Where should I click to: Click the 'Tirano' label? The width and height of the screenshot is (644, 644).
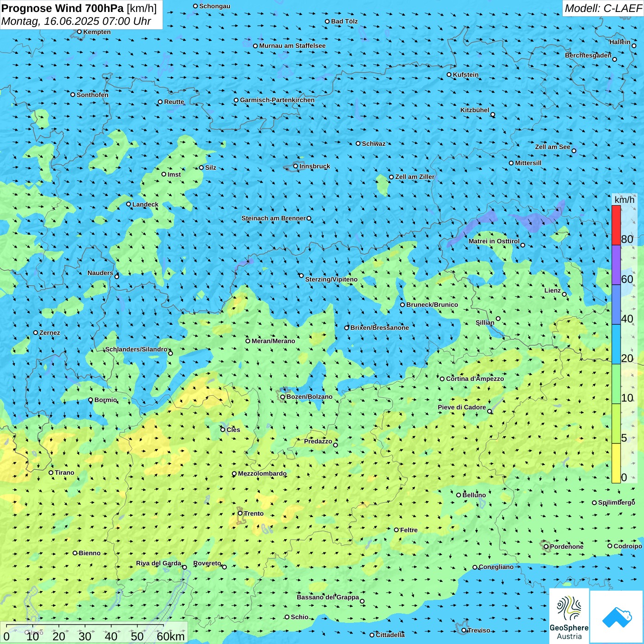64,472
